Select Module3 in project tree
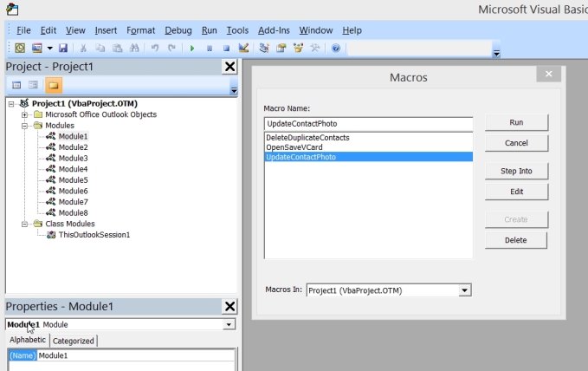The width and height of the screenshot is (588, 371). pos(73,158)
